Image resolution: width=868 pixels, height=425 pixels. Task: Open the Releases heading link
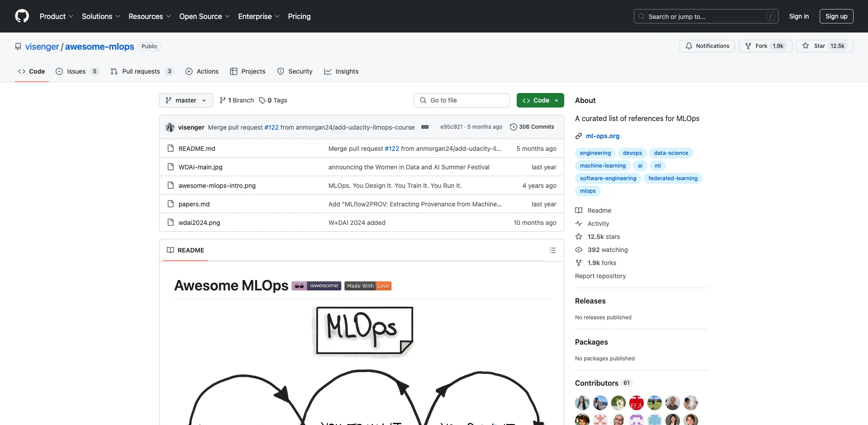590,301
